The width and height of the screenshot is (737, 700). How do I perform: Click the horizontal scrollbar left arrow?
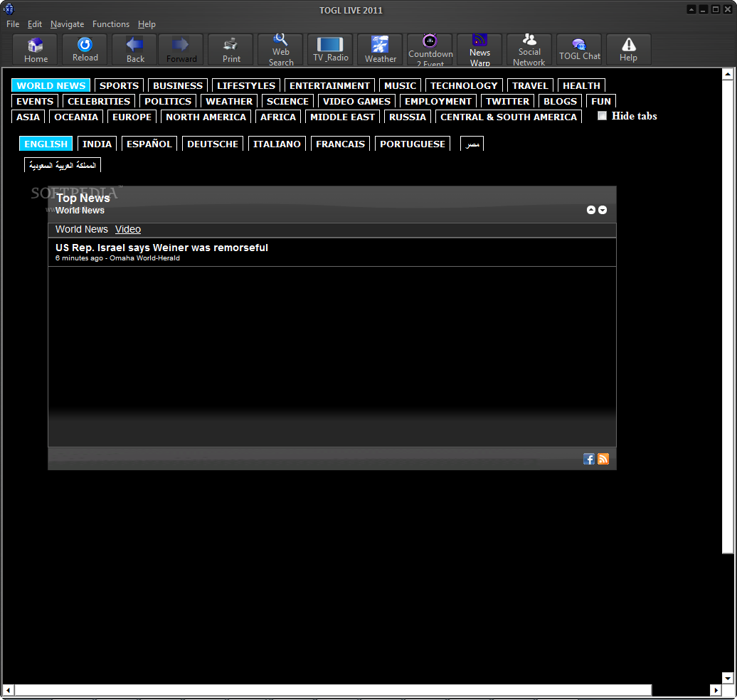pos(9,690)
